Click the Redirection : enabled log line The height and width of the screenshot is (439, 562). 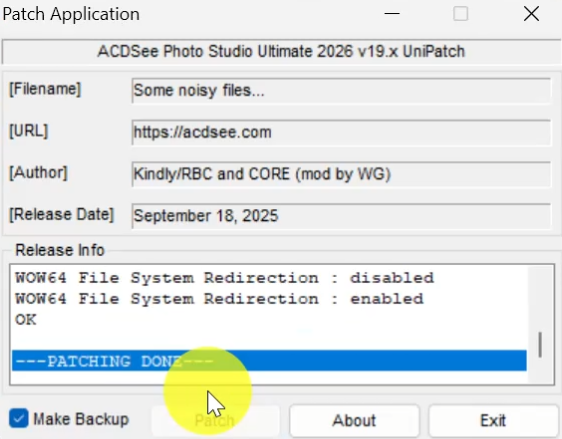[x=219, y=299]
